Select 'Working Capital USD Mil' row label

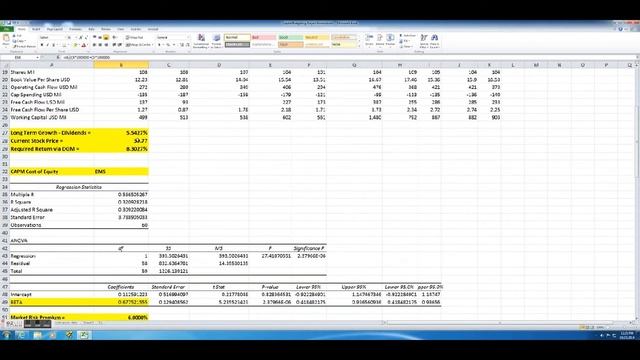click(x=51, y=117)
